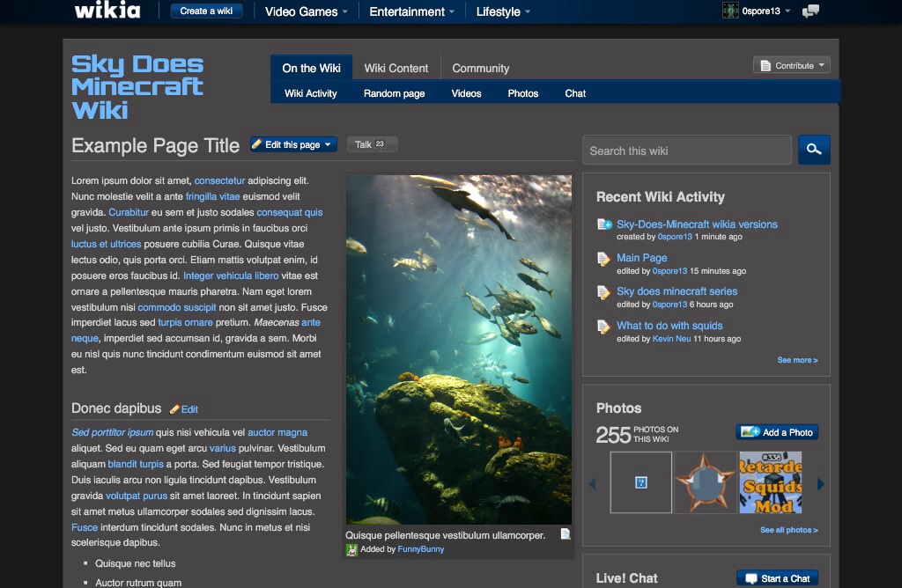Click the pencil icon on Edit this page
Viewport: 902px width, 588px height.
(x=256, y=143)
